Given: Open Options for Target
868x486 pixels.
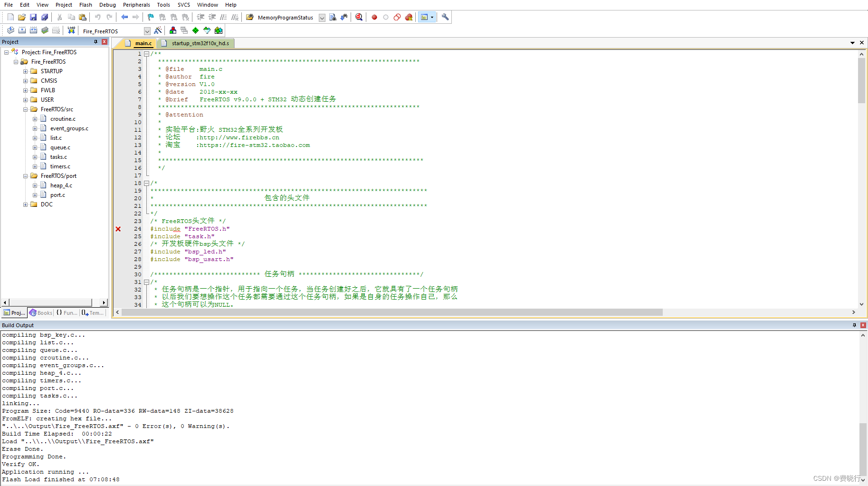Looking at the screenshot, I should click(158, 30).
